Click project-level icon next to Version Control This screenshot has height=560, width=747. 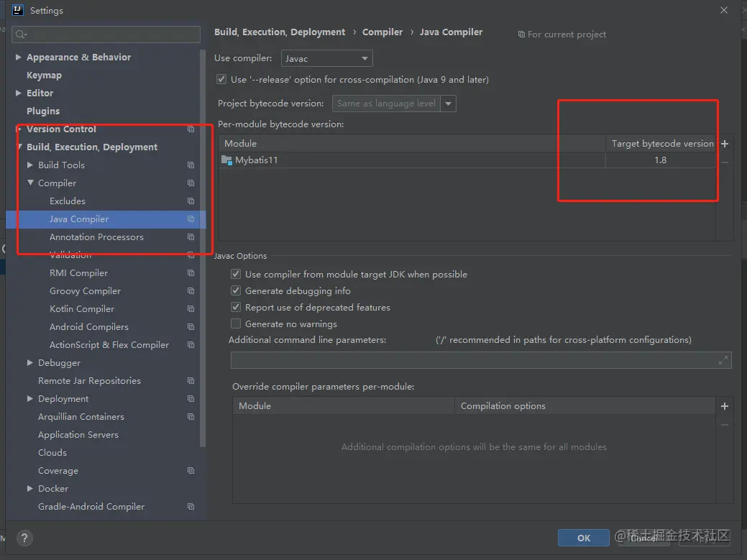191,129
